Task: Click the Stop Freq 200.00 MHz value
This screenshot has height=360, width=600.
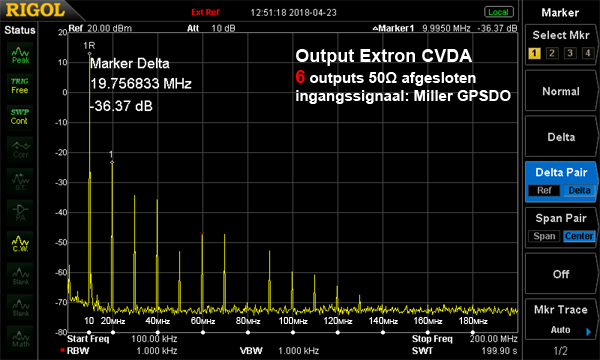Action: tap(494, 339)
